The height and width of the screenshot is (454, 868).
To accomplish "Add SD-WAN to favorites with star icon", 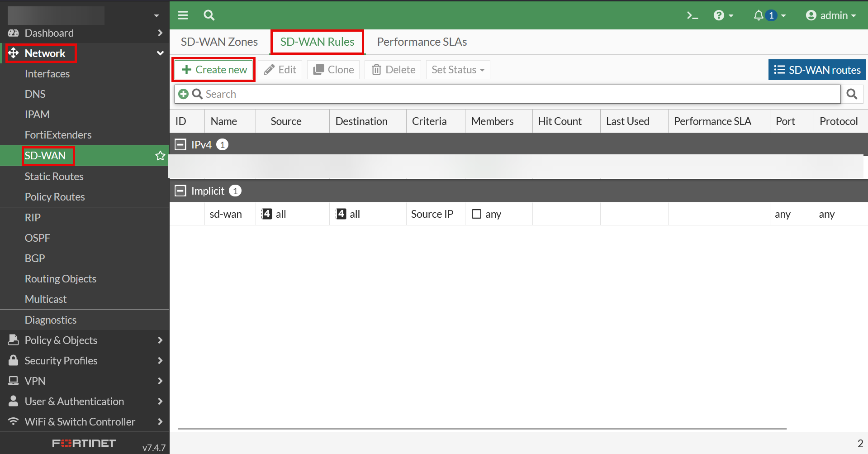I will point(160,156).
